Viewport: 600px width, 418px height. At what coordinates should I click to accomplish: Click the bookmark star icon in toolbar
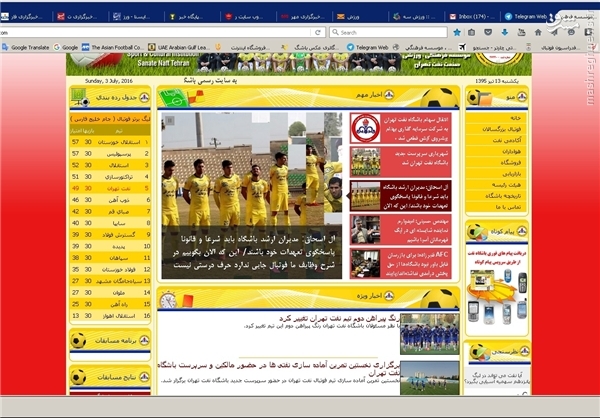tap(457, 33)
